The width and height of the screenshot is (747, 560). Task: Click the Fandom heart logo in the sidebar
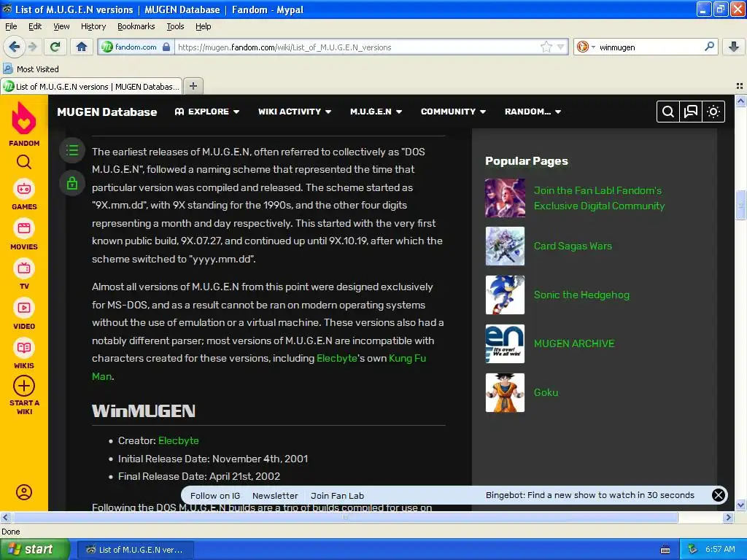tap(24, 118)
